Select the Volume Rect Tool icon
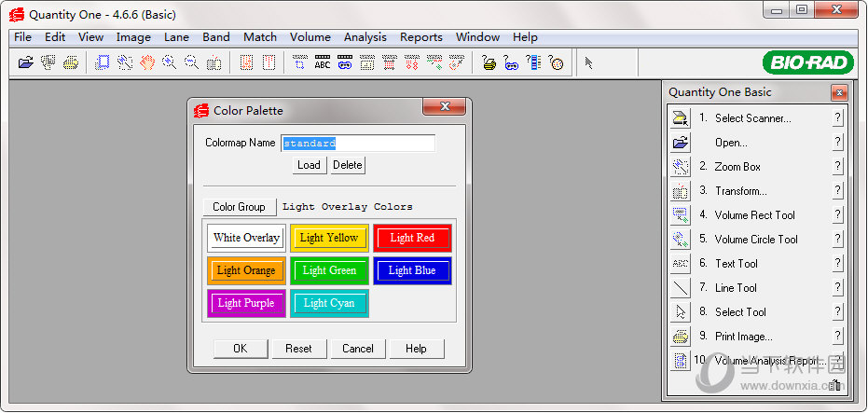The image size is (868, 413). pos(681,215)
